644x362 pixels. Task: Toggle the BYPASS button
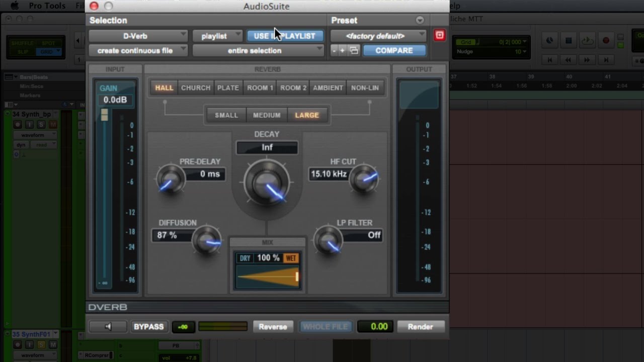(x=148, y=327)
